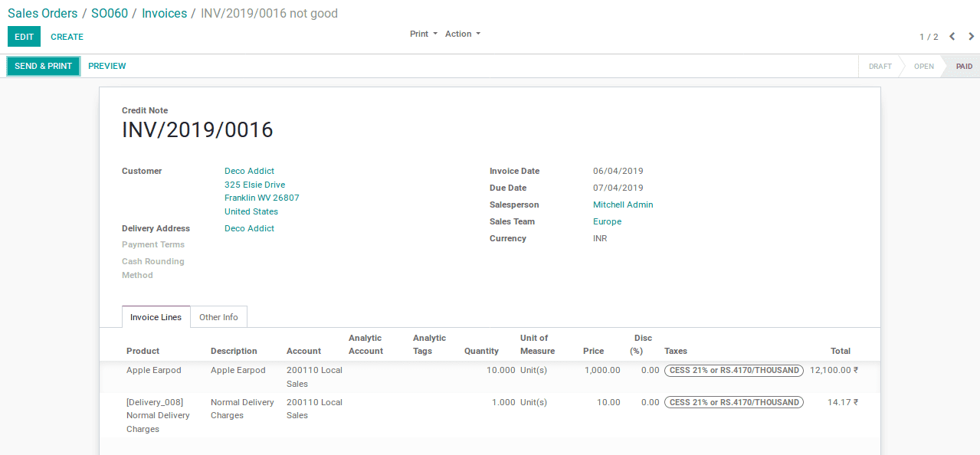This screenshot has height=455, width=980.
Task: Click delivery line tax tag CESS 21%
Action: (x=733, y=402)
